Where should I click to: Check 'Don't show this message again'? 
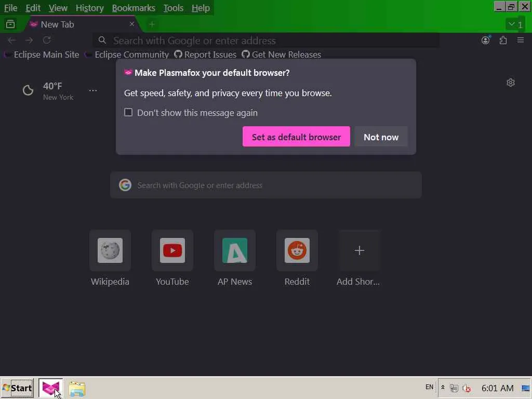click(128, 112)
